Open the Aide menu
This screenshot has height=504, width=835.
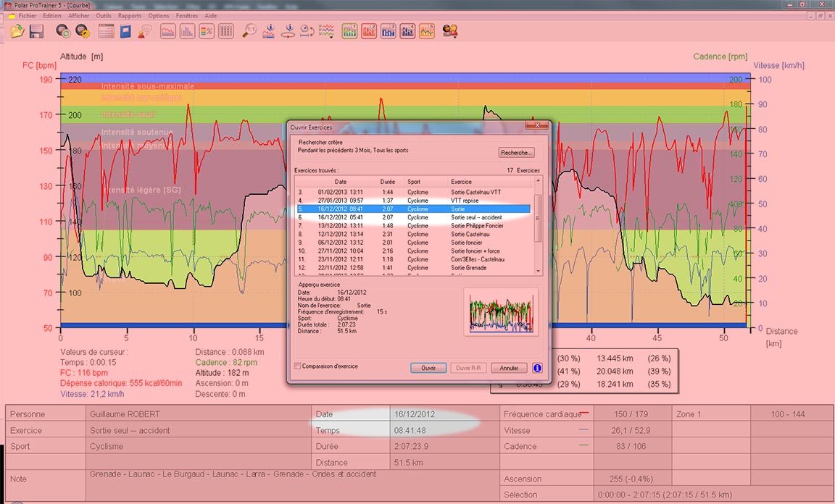(x=211, y=16)
